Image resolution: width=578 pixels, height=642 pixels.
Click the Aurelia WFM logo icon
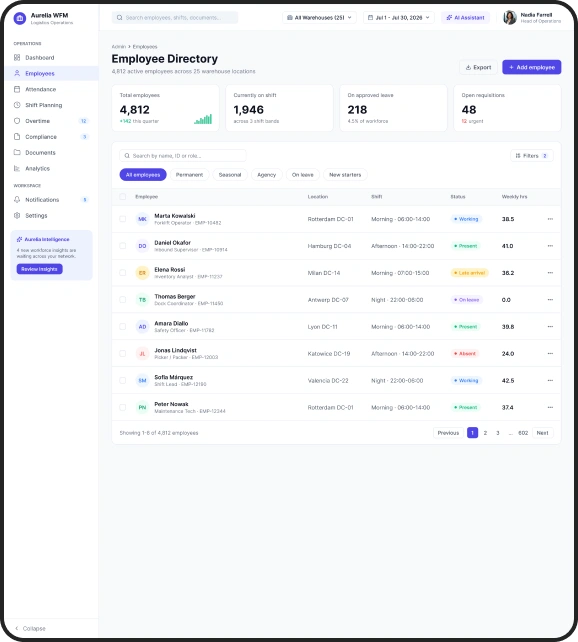coord(20,18)
